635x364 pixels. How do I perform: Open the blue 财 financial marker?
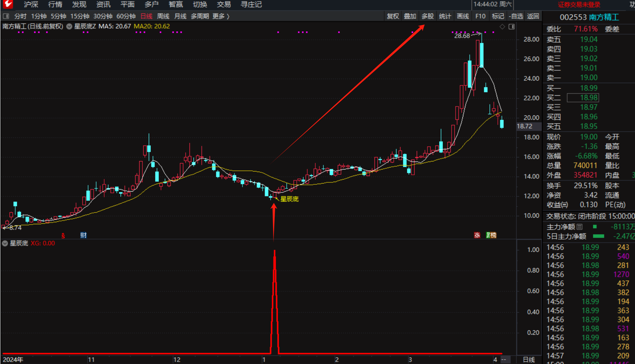pos(83,235)
